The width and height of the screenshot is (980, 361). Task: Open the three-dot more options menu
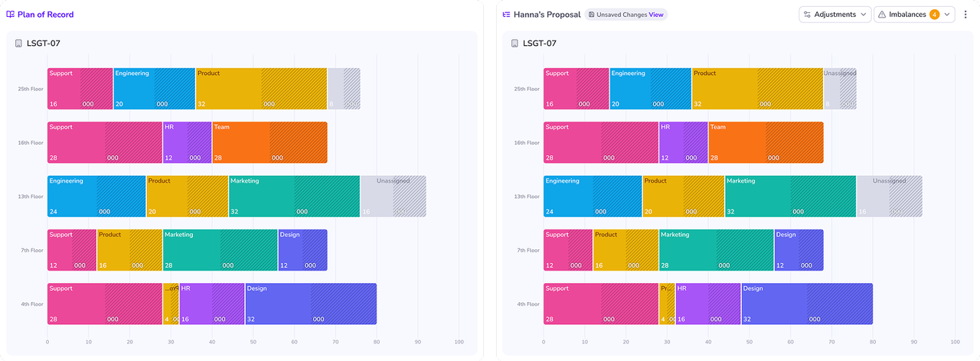coord(965,15)
